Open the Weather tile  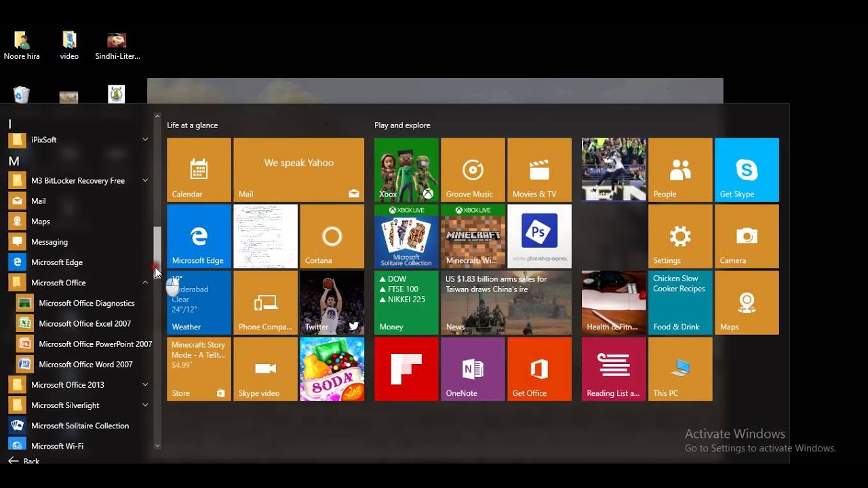[x=199, y=303]
